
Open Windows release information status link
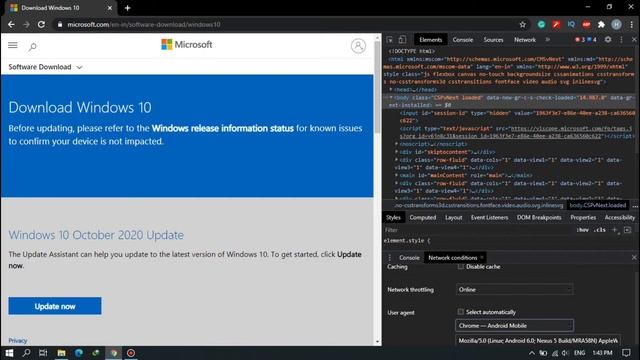(x=222, y=128)
